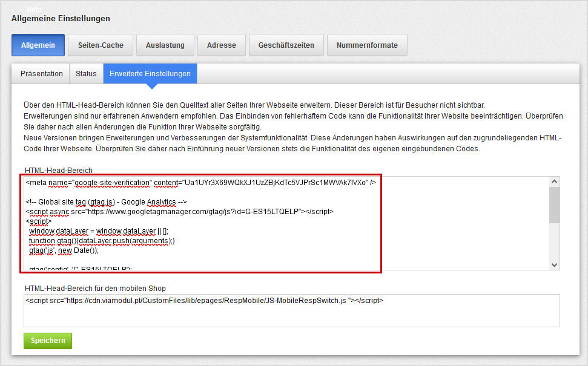Image resolution: width=588 pixels, height=366 pixels.
Task: Click the scroll-down arrow of the HTML-Head textarea
Action: click(x=555, y=265)
